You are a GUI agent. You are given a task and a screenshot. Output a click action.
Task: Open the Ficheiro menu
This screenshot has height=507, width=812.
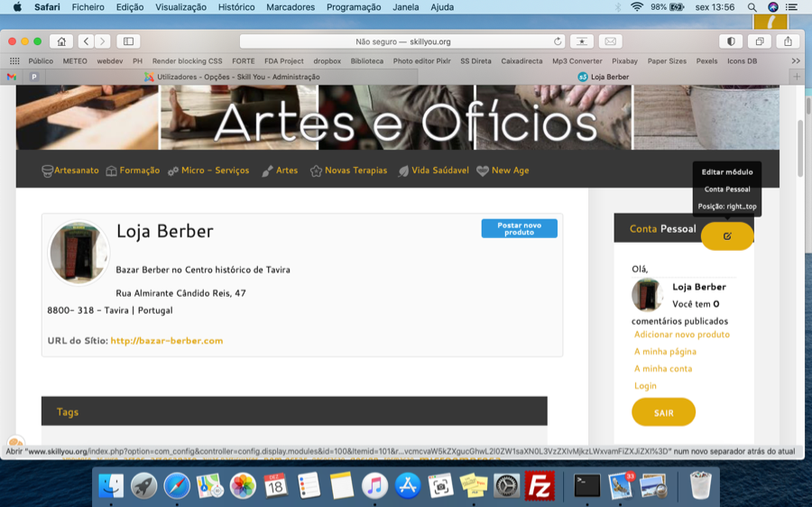(88, 7)
